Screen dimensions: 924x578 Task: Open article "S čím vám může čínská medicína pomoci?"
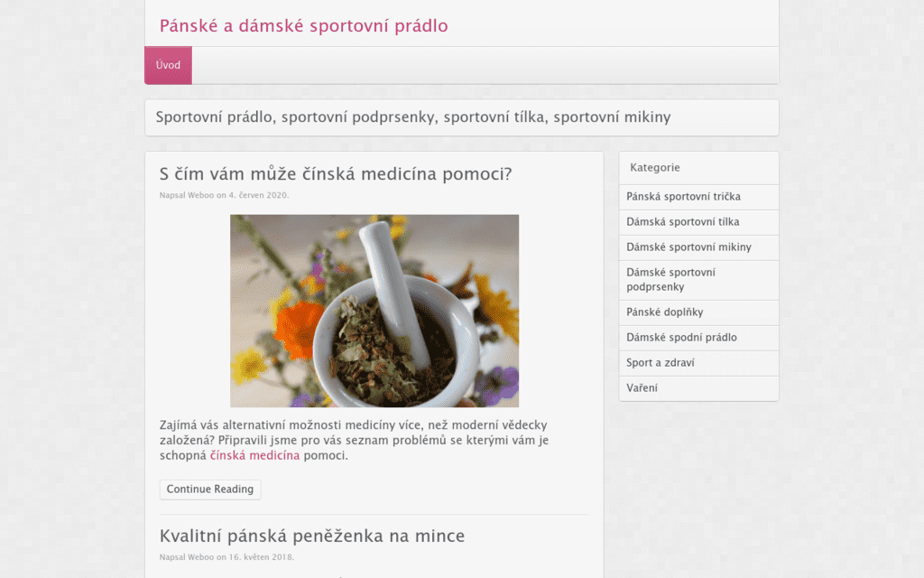[x=335, y=174]
